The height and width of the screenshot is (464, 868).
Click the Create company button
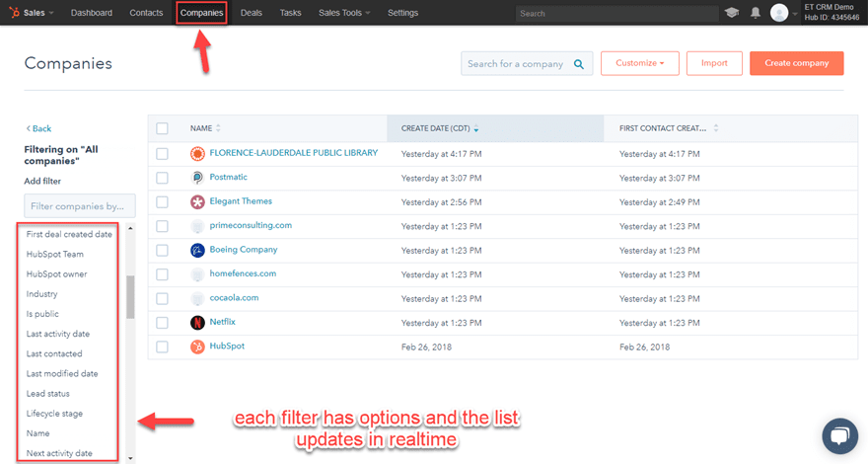pos(797,63)
